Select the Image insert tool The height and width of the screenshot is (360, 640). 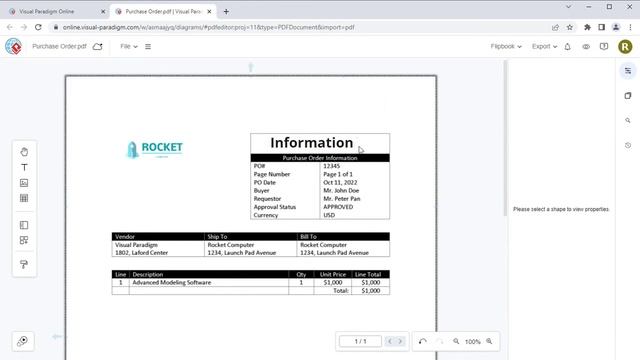coord(24,183)
